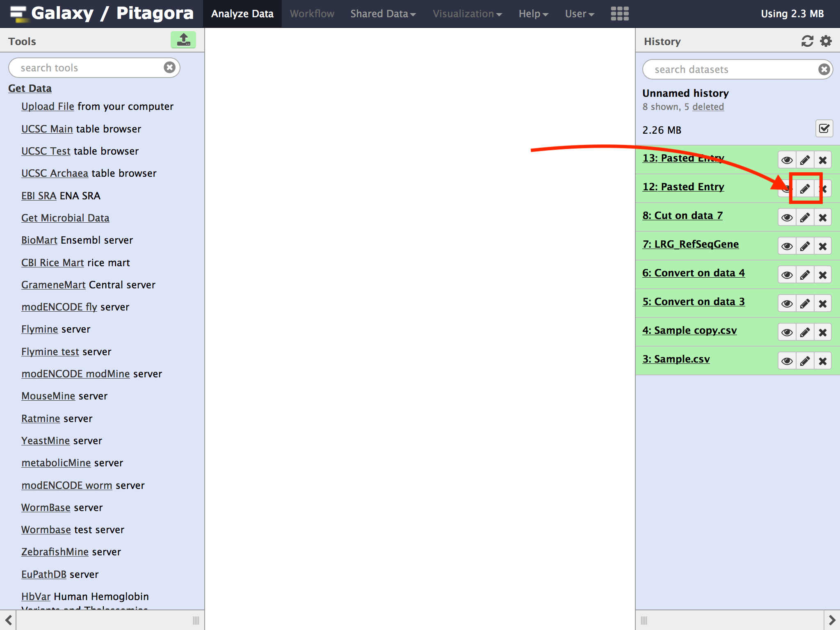This screenshot has height=630, width=840.
Task: View data of 4: Sample copy.csv
Action: pos(787,332)
